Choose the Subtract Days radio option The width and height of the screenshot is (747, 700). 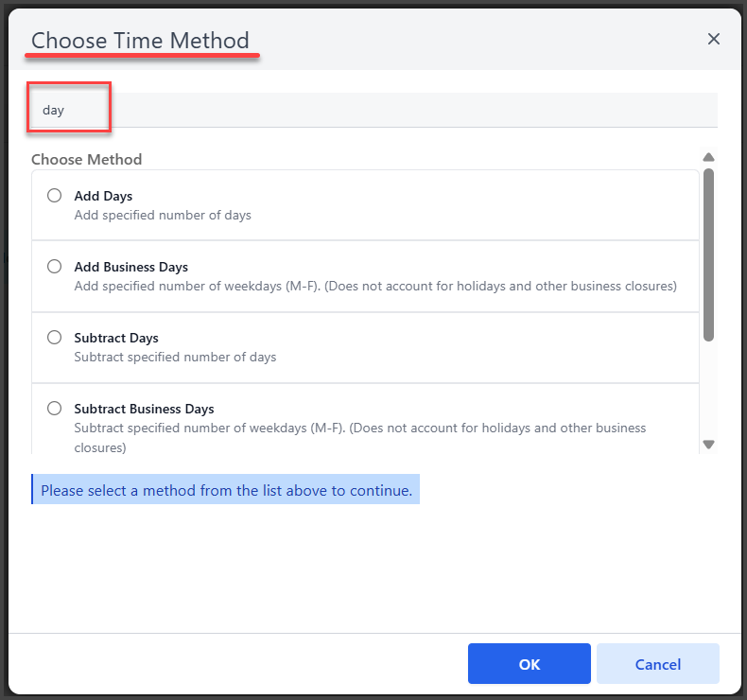(x=54, y=338)
